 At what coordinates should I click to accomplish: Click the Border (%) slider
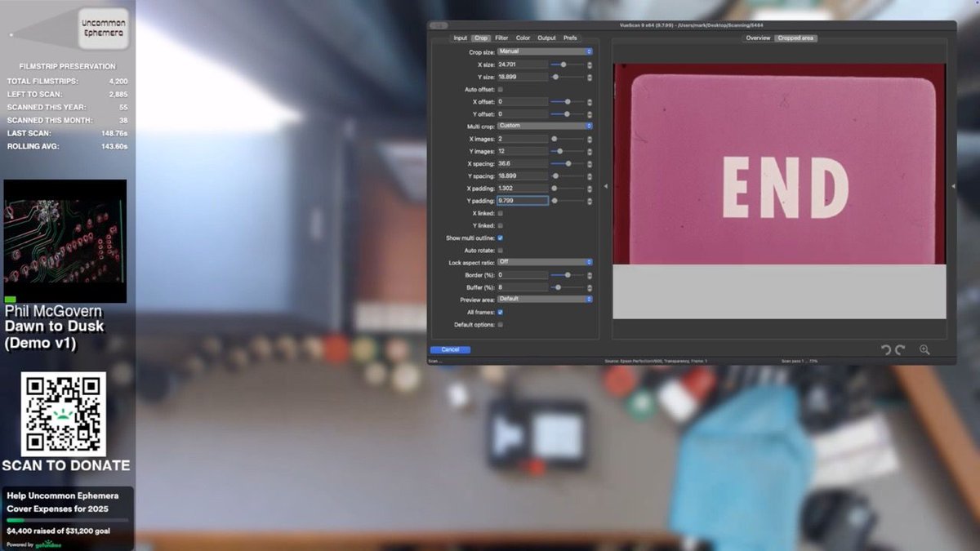tap(567, 275)
